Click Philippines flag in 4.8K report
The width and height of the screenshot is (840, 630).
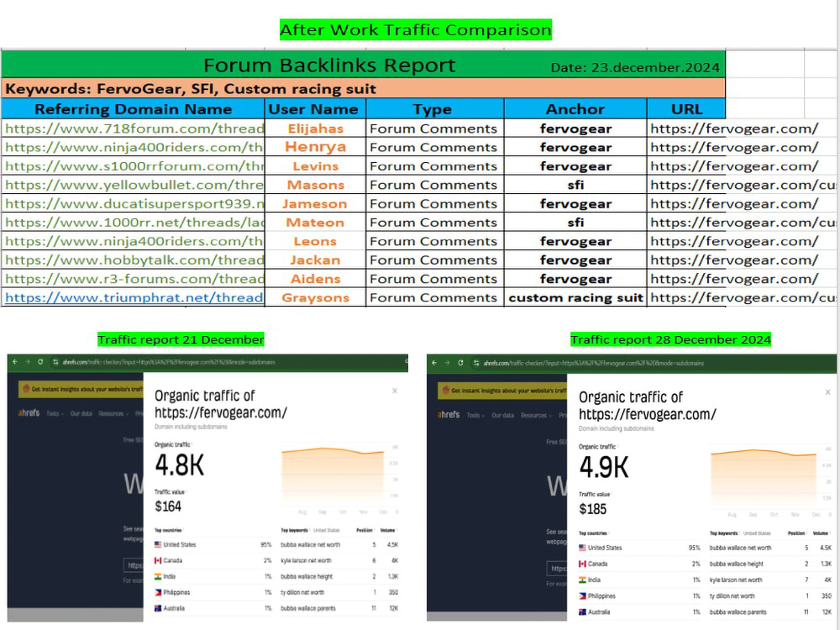pos(158,592)
